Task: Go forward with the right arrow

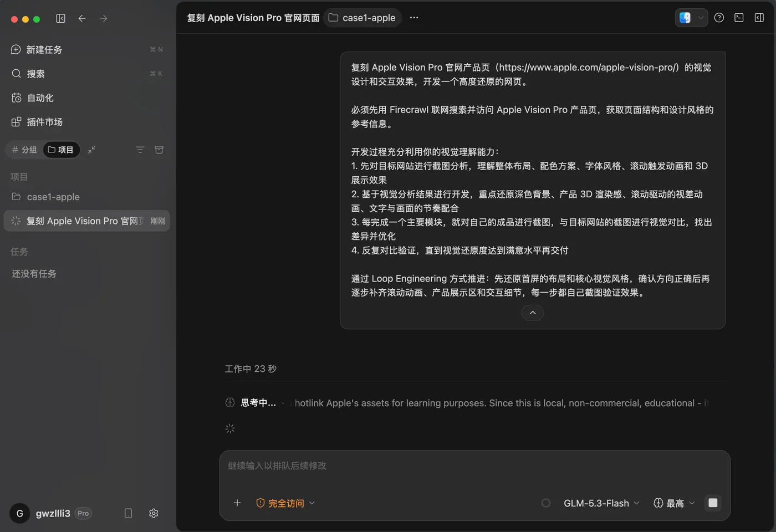Action: 104,18
